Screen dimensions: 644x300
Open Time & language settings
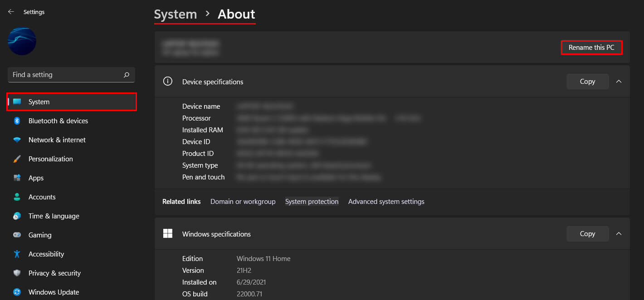[72, 216]
